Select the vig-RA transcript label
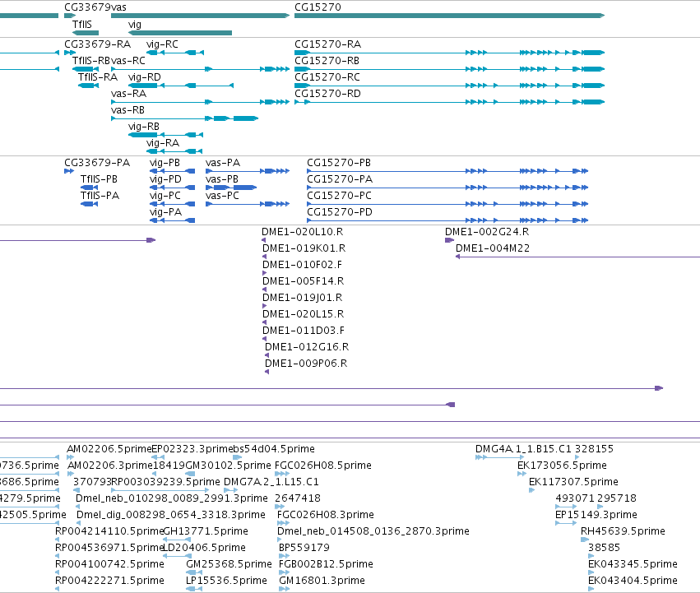The height and width of the screenshot is (593, 700). pos(163,143)
